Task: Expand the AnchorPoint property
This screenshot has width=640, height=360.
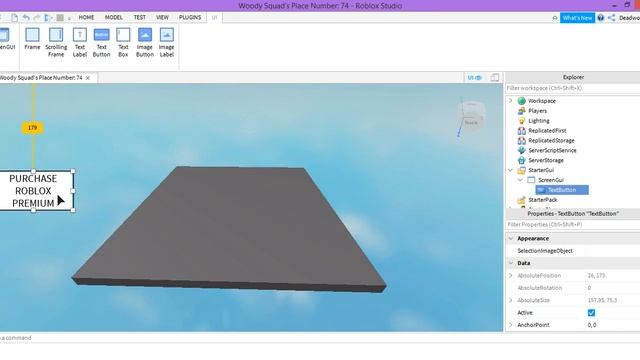Action: [510, 325]
